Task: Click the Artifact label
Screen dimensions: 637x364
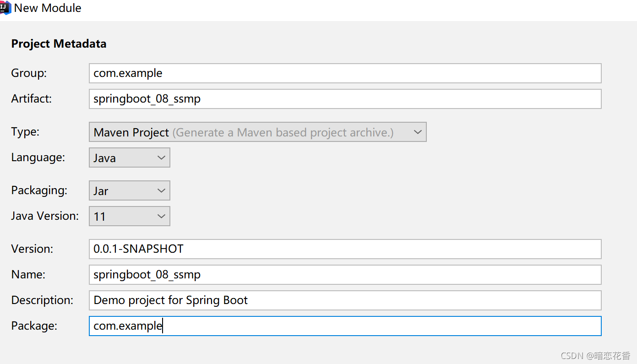Action: pyautogui.click(x=32, y=99)
